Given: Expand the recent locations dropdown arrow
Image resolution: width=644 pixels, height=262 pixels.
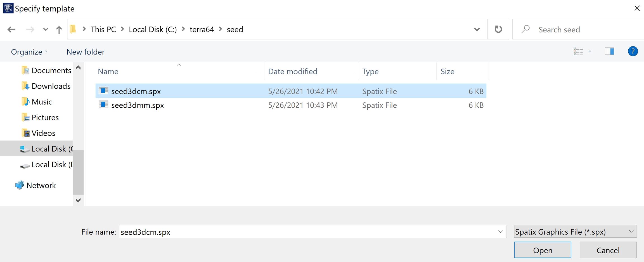Looking at the screenshot, I should (46, 29).
